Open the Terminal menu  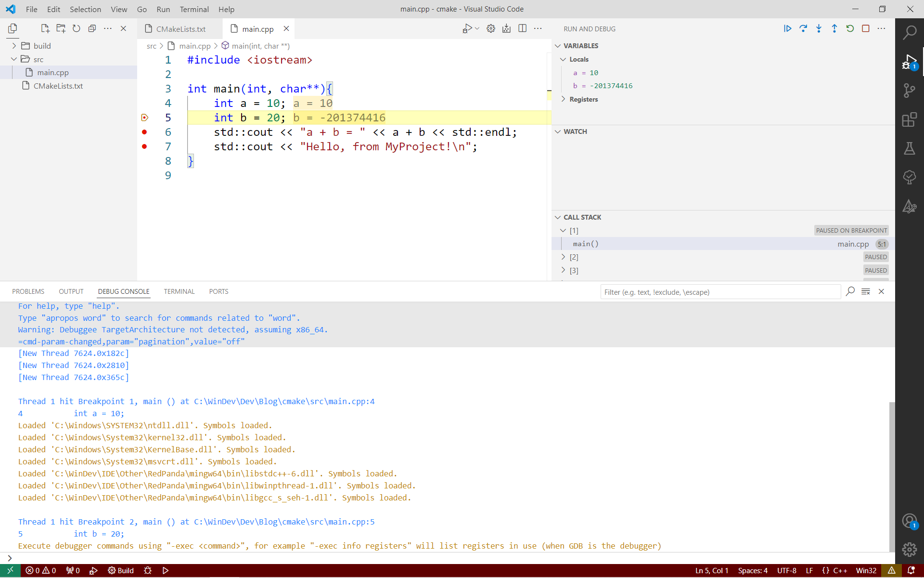coord(194,9)
